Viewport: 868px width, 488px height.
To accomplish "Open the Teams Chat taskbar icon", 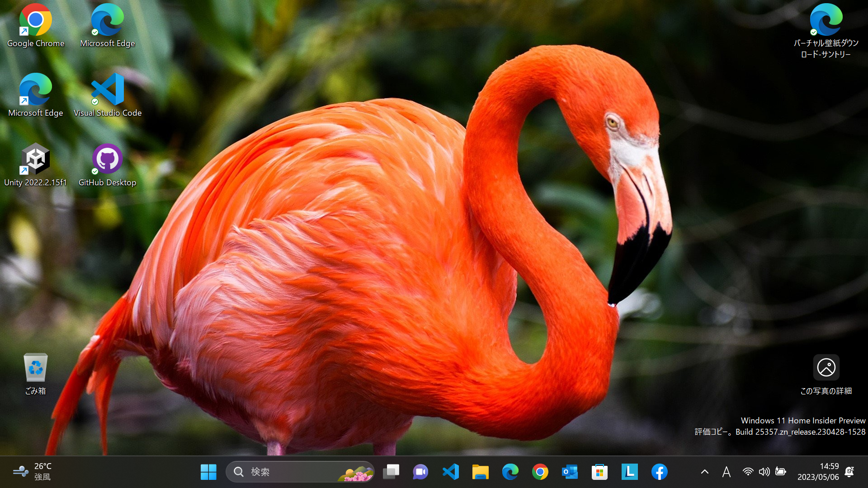I will 420,472.
